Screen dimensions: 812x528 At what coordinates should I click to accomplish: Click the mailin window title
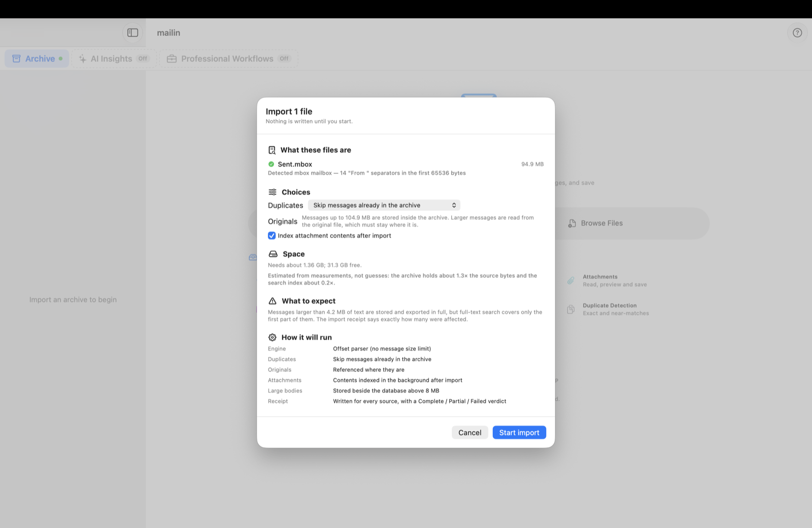[x=168, y=32]
